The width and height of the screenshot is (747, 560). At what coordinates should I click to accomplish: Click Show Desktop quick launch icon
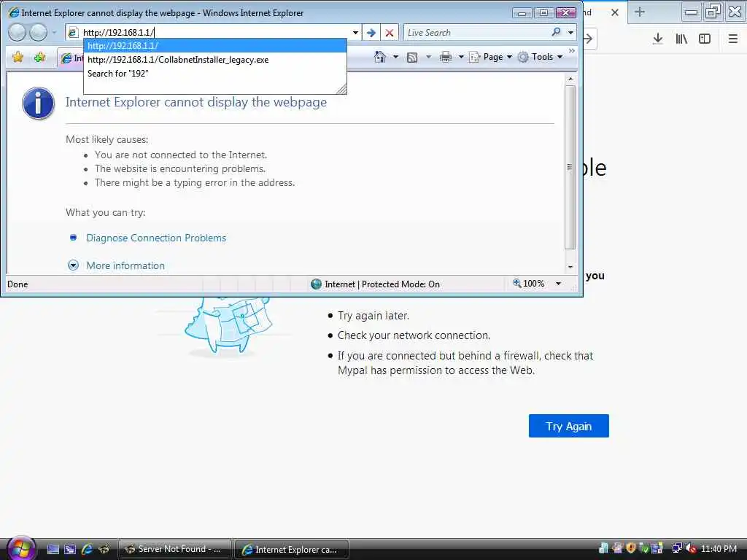(53, 549)
